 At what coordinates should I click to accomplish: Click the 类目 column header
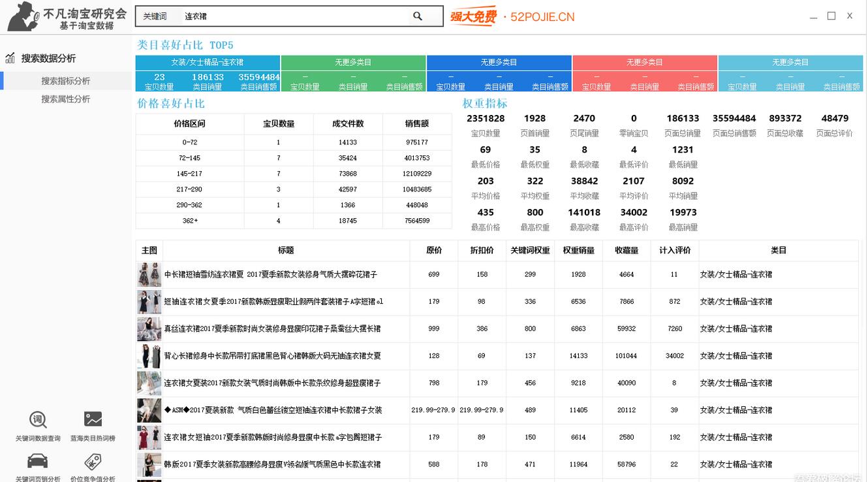pyautogui.click(x=779, y=250)
